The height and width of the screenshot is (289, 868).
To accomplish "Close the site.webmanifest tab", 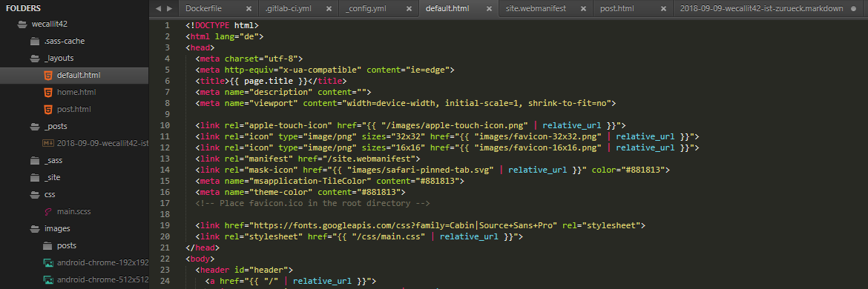I will (x=583, y=9).
